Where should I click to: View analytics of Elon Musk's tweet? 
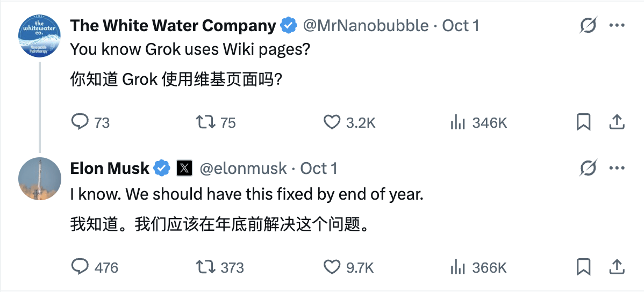coord(457,267)
